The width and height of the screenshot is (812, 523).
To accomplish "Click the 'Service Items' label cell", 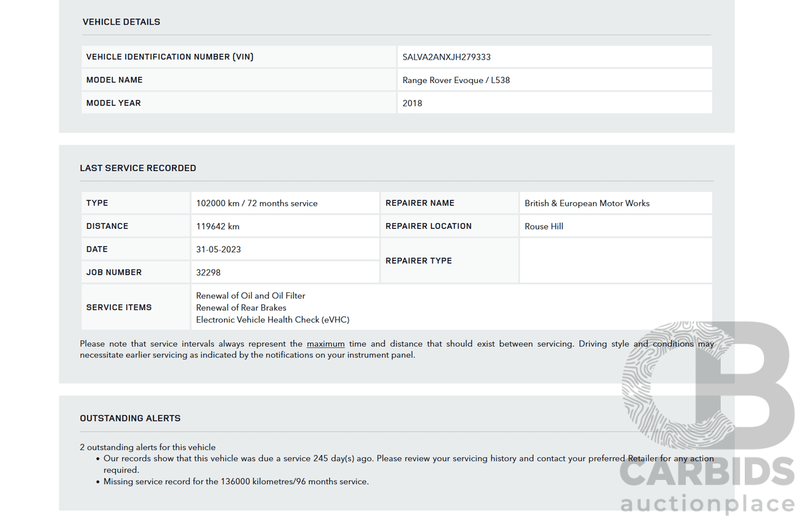I will 136,307.
